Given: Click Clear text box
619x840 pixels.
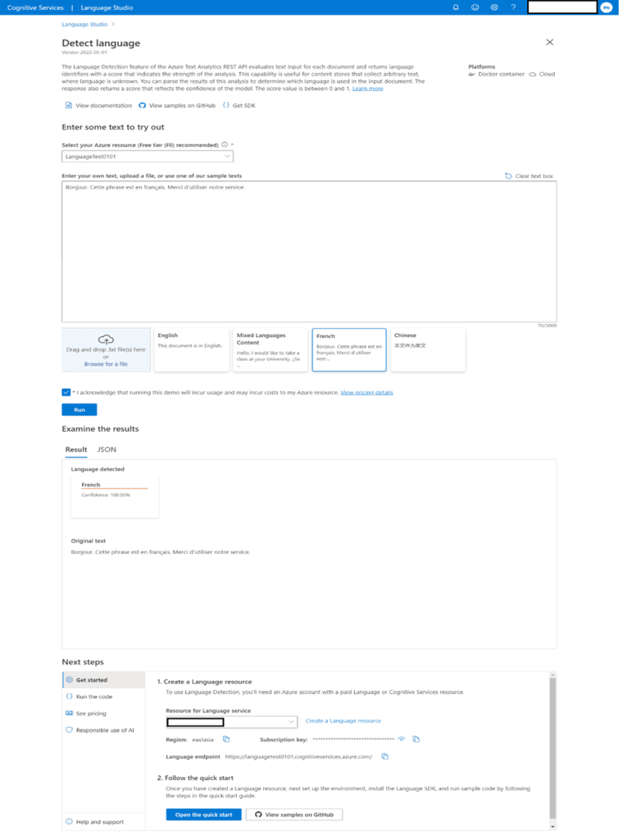Looking at the screenshot, I should (x=529, y=176).
